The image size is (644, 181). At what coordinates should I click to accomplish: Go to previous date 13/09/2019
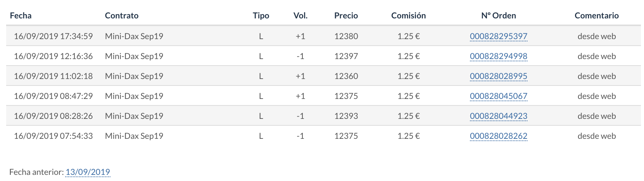click(x=88, y=172)
